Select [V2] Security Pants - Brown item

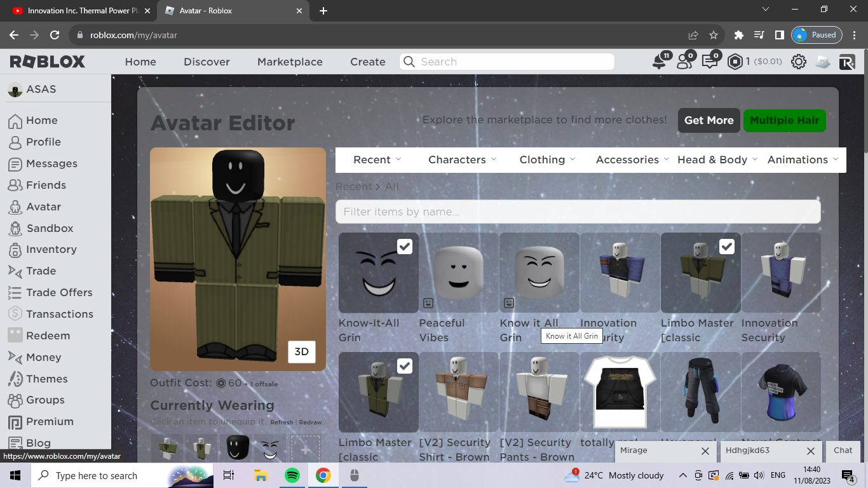click(539, 392)
